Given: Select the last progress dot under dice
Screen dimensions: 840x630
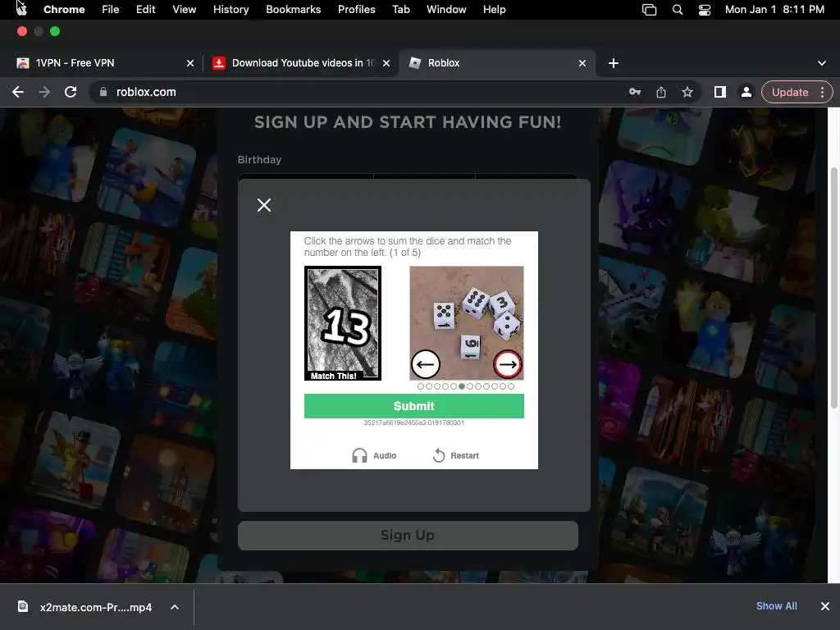Looking at the screenshot, I should point(511,386).
